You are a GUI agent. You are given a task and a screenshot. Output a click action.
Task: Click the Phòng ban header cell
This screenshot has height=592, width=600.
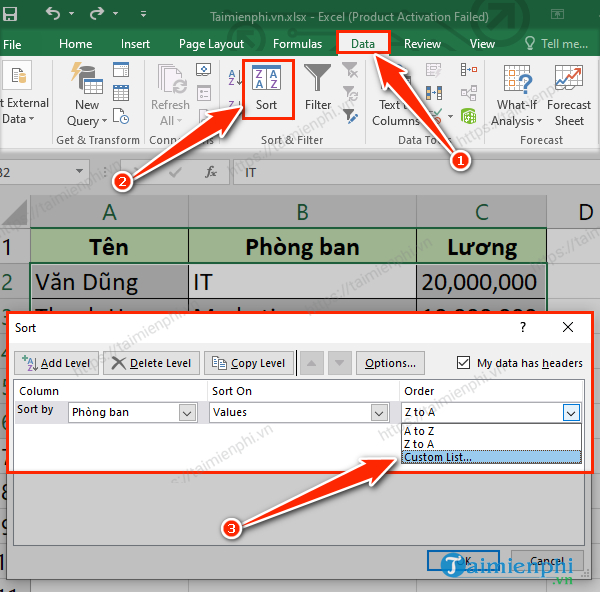tap(302, 246)
